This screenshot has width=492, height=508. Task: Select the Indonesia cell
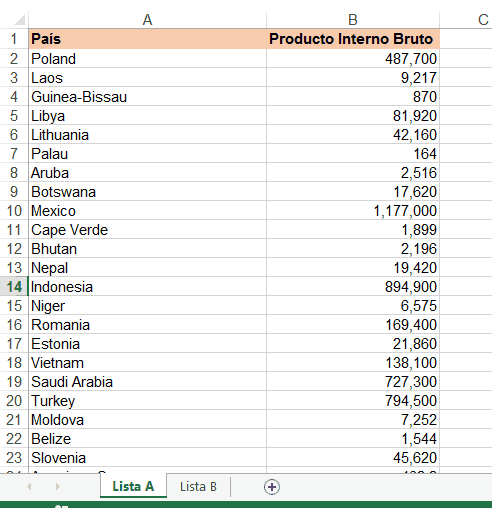[147, 287]
